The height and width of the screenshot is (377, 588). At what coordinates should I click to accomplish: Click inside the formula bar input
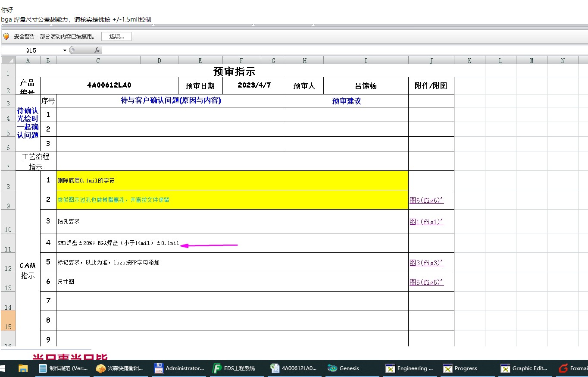345,50
